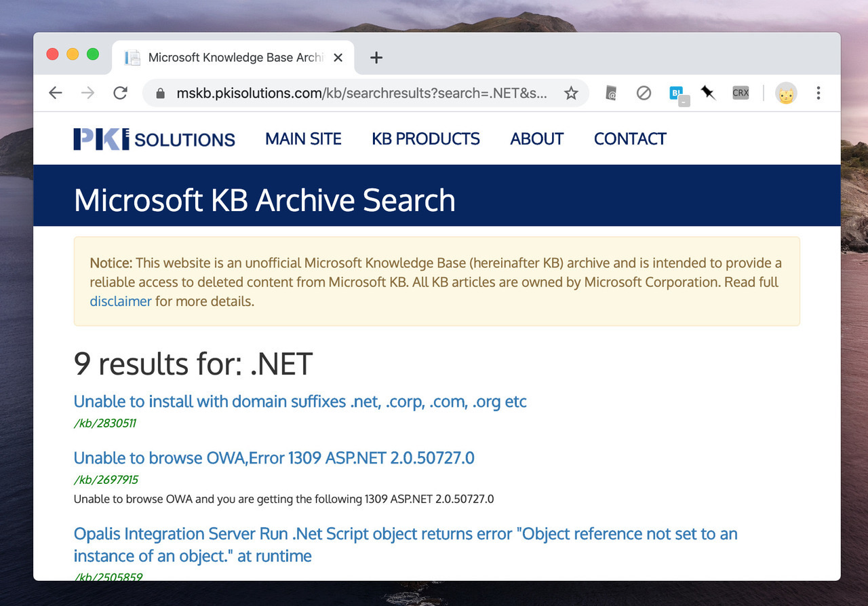The image size is (868, 606).
Task: Click the browser back arrow
Action: (56, 93)
